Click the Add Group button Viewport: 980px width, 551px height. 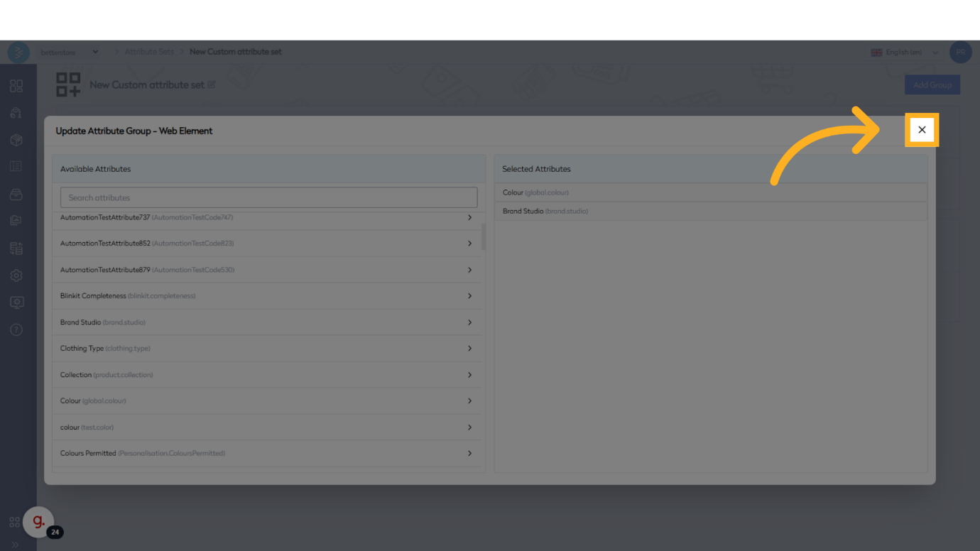[932, 85]
